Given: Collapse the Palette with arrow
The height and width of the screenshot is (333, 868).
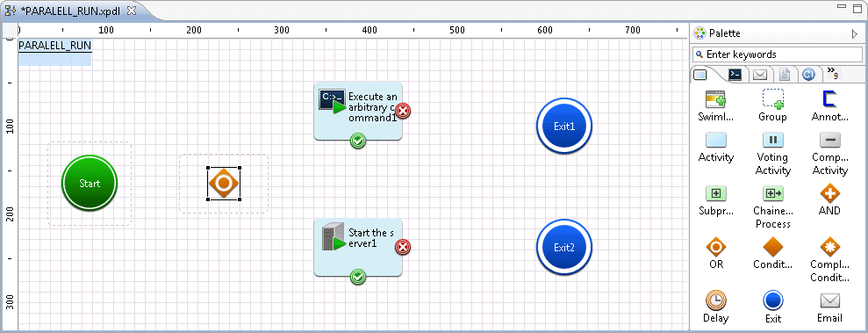Looking at the screenshot, I should (x=855, y=33).
